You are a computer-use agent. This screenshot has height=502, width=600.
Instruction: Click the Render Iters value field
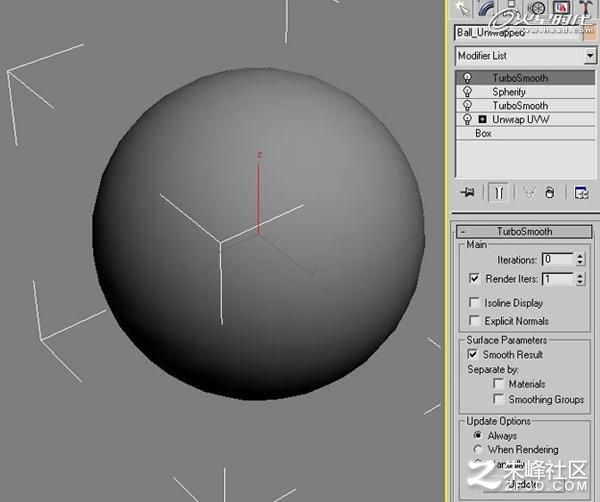click(x=558, y=279)
